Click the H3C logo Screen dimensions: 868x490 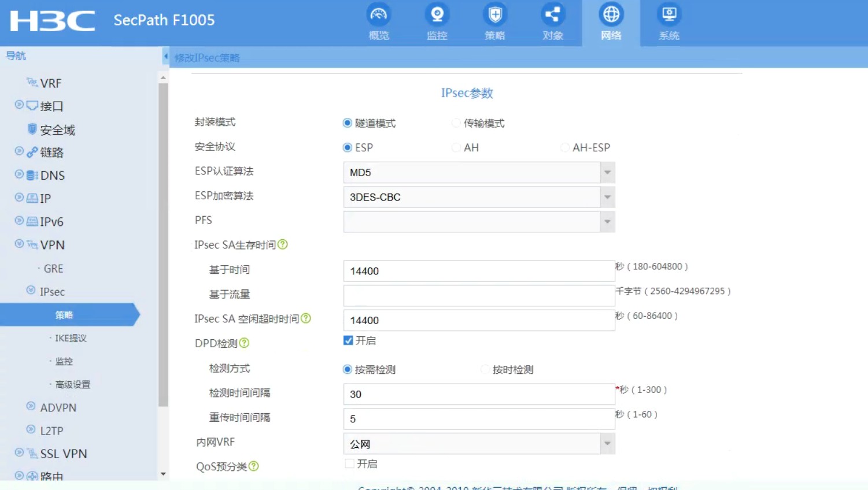click(x=53, y=21)
